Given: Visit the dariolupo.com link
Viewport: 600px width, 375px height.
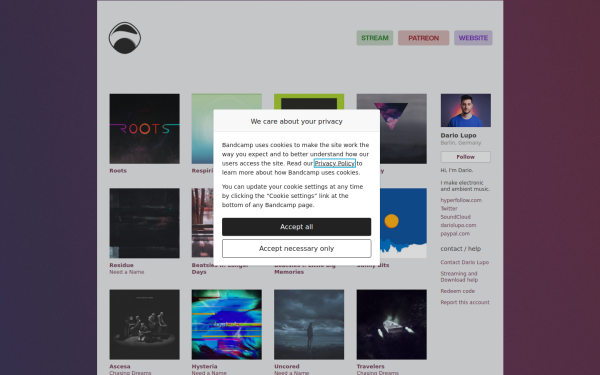Looking at the screenshot, I should click(458, 225).
